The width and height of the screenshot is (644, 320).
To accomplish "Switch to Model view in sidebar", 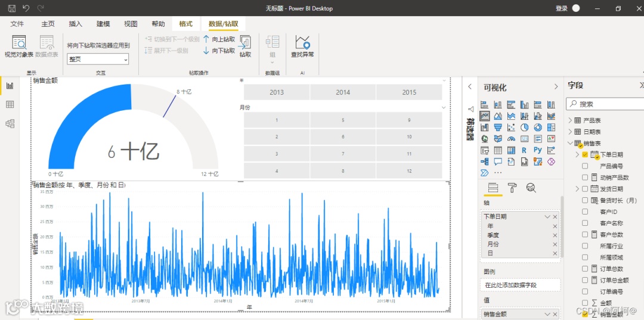I will (10, 123).
